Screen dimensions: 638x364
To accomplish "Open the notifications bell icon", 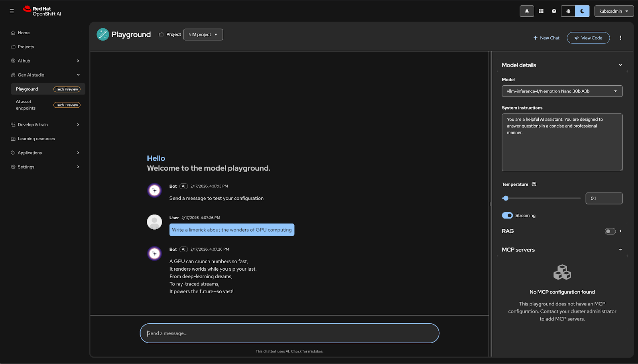I will point(527,11).
